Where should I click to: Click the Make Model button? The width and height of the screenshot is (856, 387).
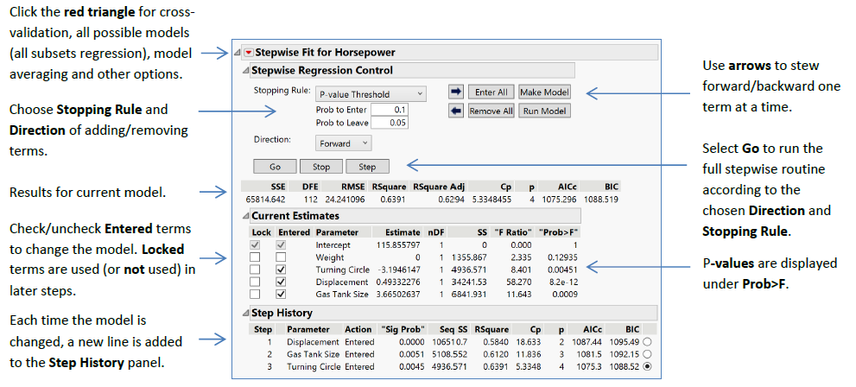545,92
